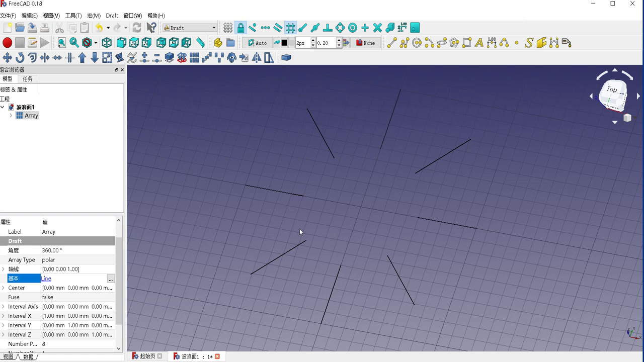Open the 工具(T) menu
The image size is (644, 362).
[x=73, y=16]
